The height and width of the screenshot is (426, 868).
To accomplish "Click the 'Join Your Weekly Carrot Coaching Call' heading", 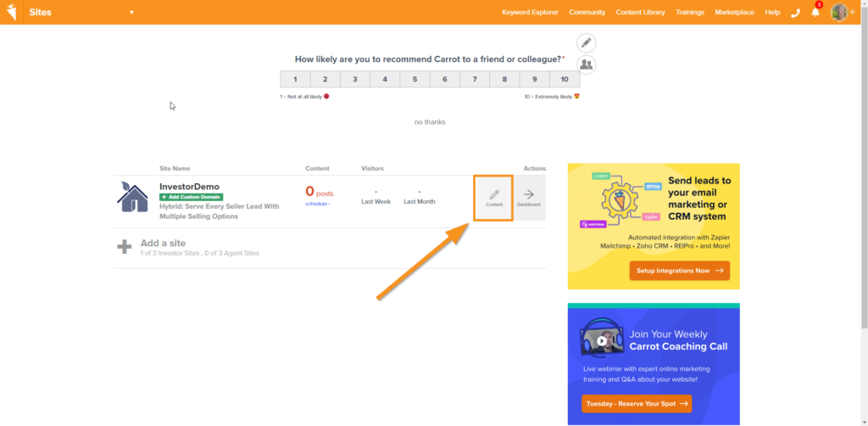I will tap(678, 340).
